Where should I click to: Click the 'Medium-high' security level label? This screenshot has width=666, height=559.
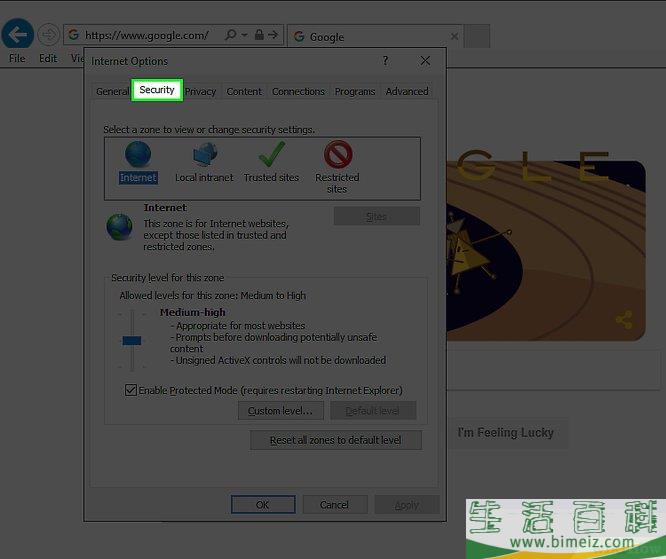coord(192,312)
